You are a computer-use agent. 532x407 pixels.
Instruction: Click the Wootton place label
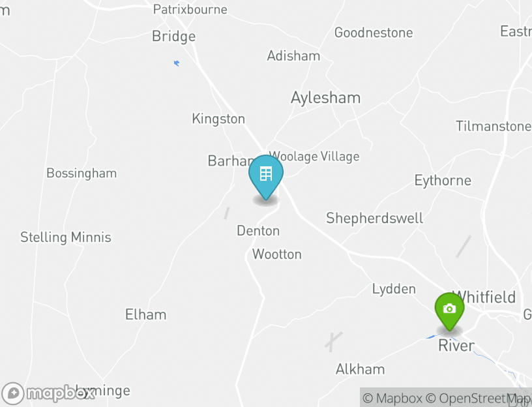coord(277,254)
